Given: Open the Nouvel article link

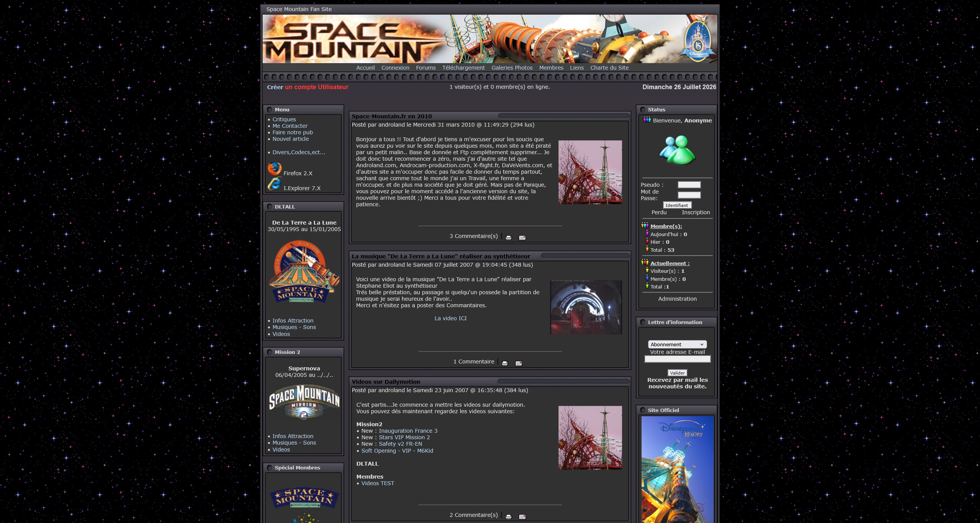Looking at the screenshot, I should [291, 139].
